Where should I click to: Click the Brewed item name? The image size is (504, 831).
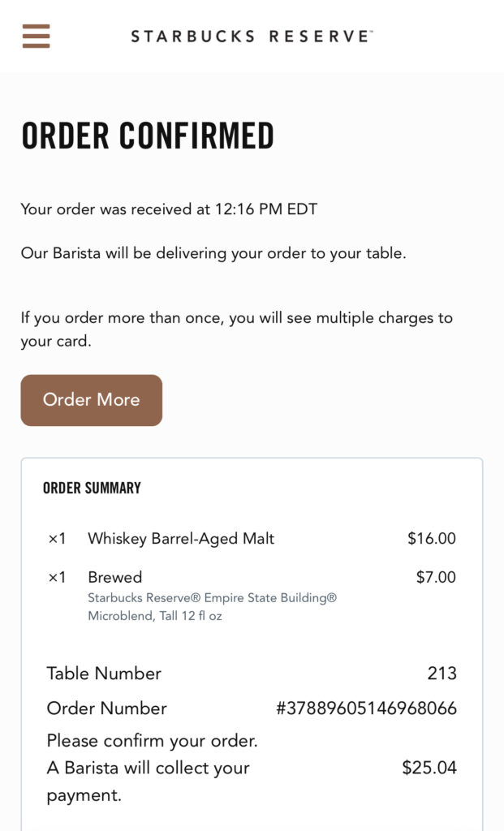click(115, 577)
